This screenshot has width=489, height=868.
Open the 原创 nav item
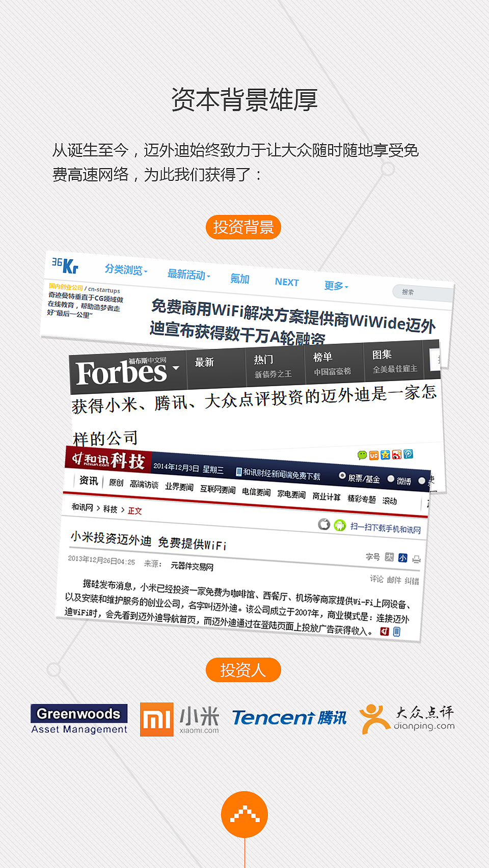(116, 482)
